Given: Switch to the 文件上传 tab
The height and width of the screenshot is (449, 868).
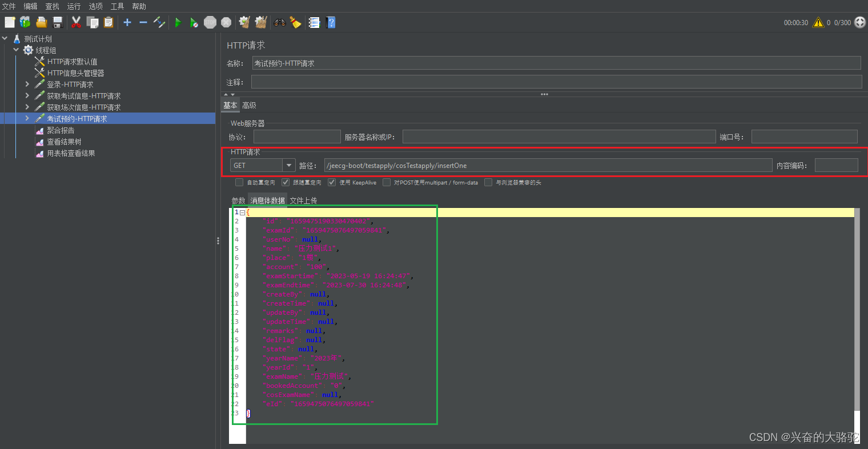Looking at the screenshot, I should pyautogui.click(x=303, y=201).
